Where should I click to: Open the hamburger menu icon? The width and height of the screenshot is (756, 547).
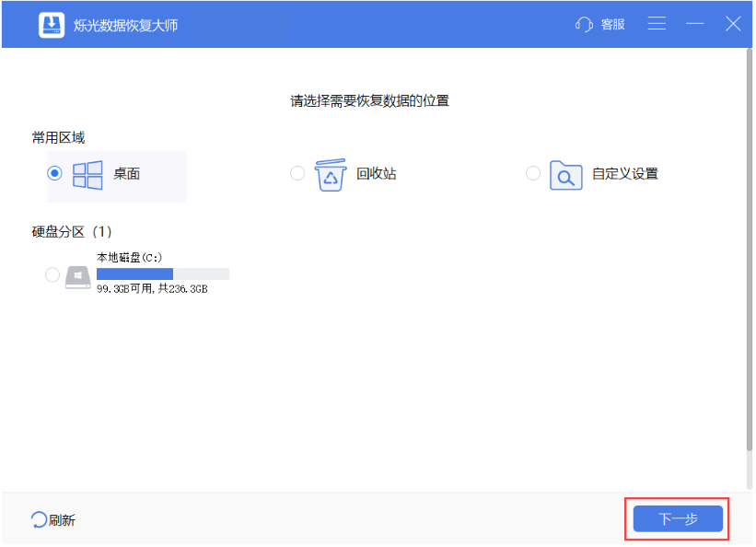657,23
